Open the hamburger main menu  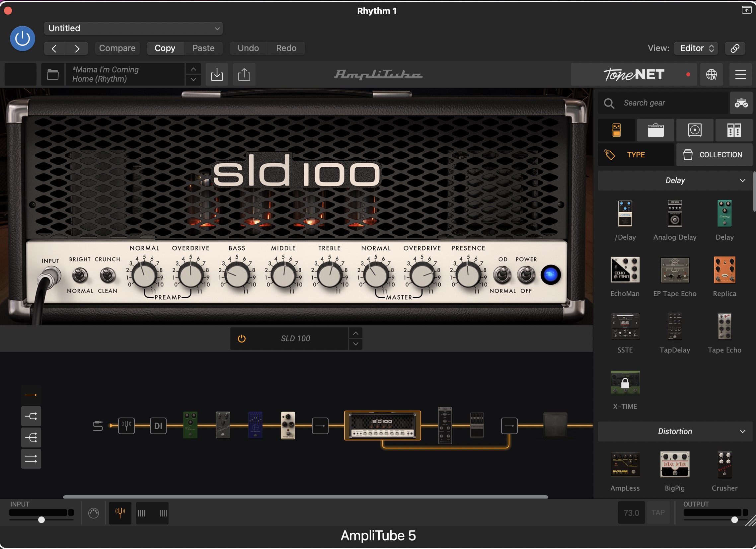click(x=740, y=74)
